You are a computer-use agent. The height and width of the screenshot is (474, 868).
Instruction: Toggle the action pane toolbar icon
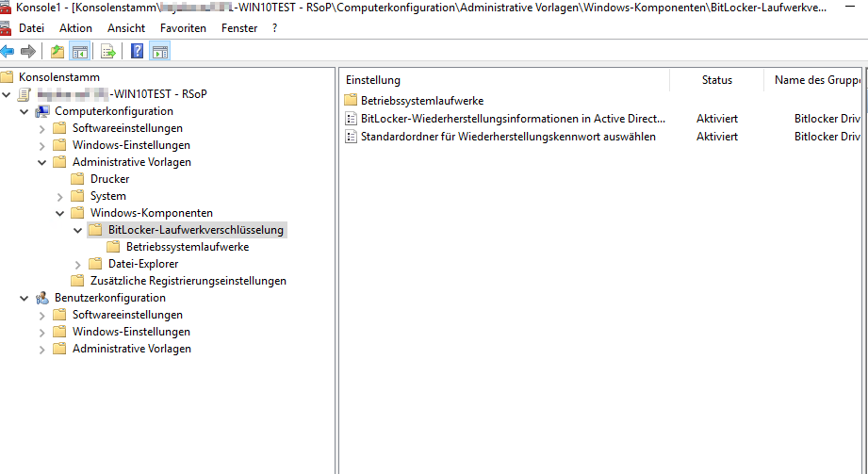tap(160, 52)
